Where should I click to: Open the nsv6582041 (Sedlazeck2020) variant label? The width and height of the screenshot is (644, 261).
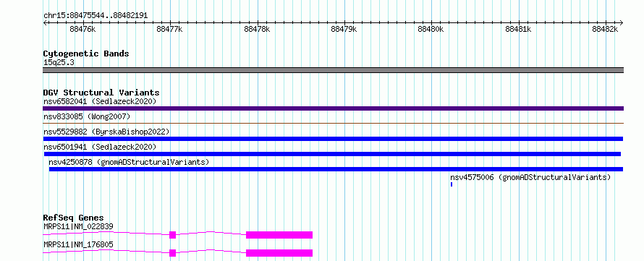pyautogui.click(x=100, y=101)
